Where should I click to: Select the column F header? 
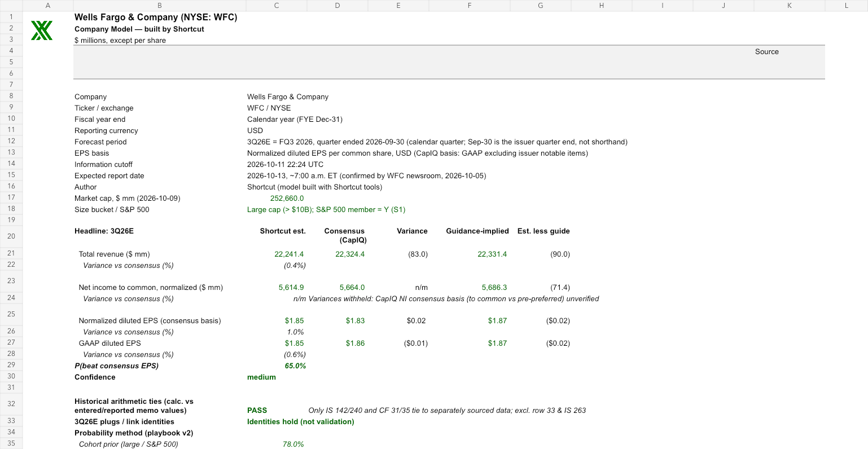pos(470,6)
